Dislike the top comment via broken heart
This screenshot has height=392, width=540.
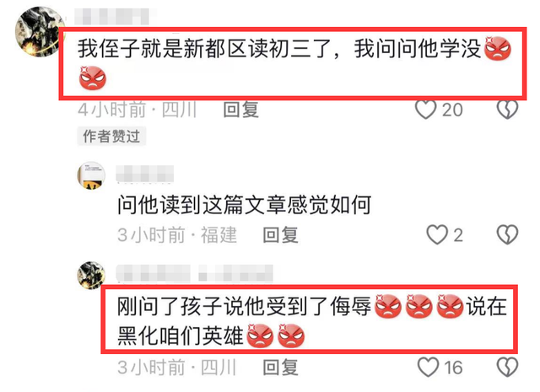coord(507,110)
